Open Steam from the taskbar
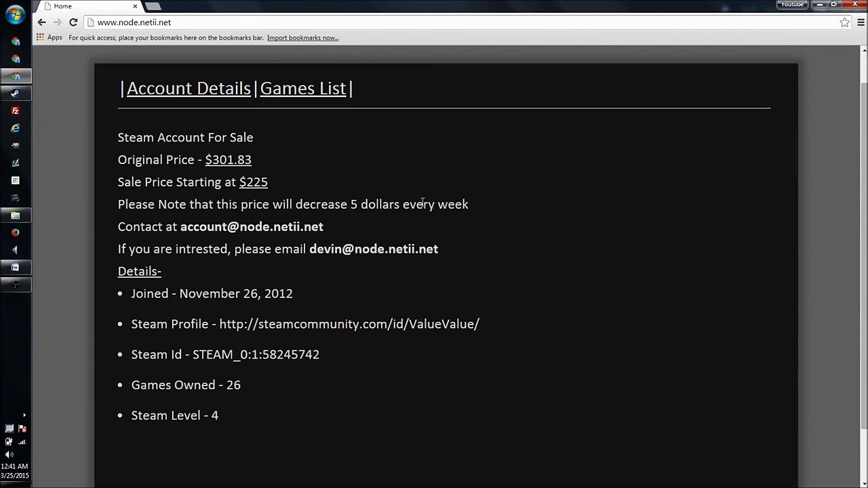Image resolution: width=868 pixels, height=488 pixels. [x=15, y=94]
